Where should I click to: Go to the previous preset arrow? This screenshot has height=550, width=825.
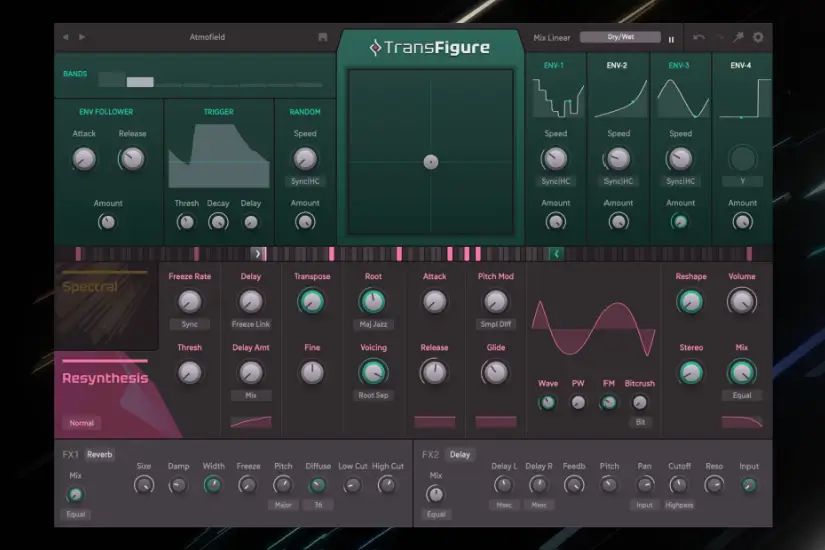coord(66,38)
